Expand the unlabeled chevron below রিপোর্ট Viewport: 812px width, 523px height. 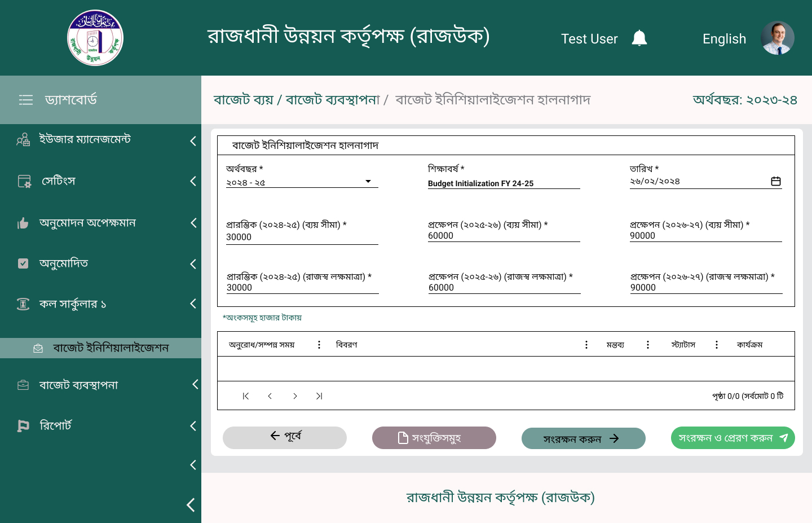point(193,465)
